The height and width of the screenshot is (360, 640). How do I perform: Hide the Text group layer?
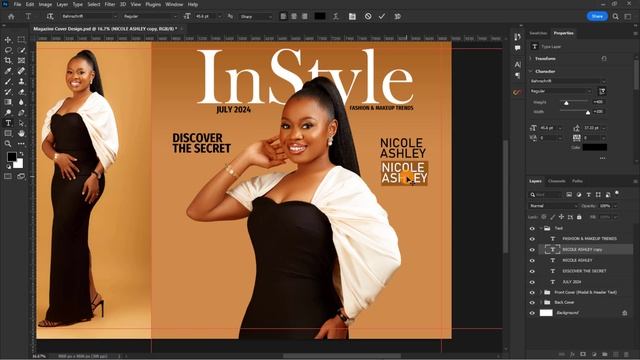532,228
